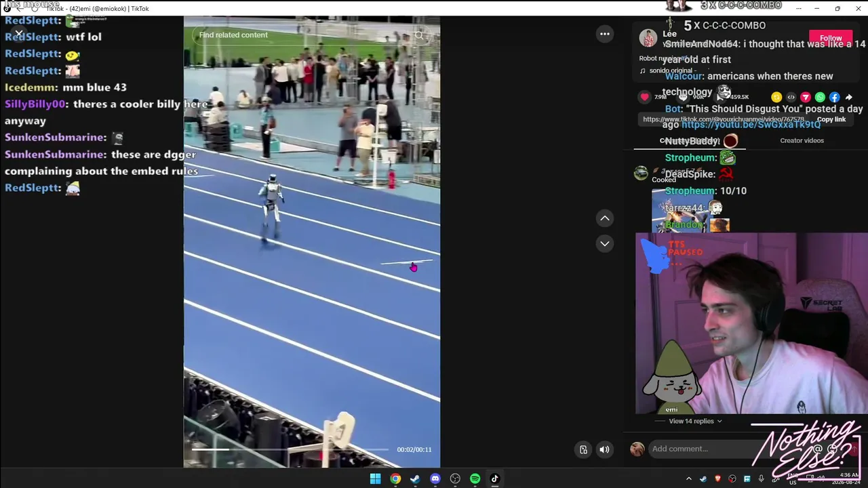Viewport: 868px width, 488px height.
Task: Show hidden system tray icons
Action: (689, 479)
